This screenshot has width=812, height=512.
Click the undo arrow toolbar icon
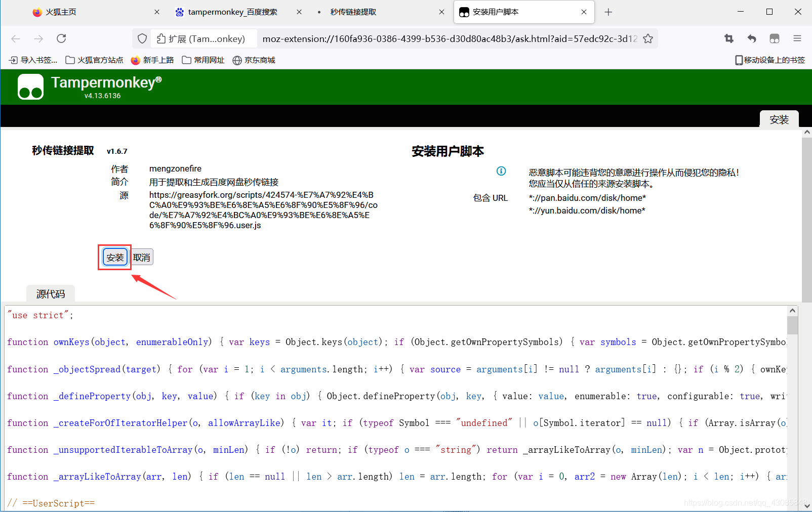(752, 38)
